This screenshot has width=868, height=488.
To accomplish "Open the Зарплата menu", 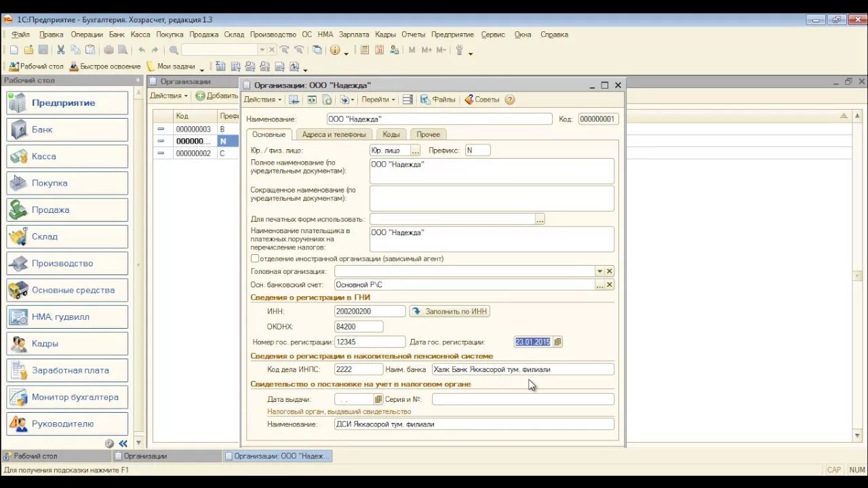I will tap(354, 35).
